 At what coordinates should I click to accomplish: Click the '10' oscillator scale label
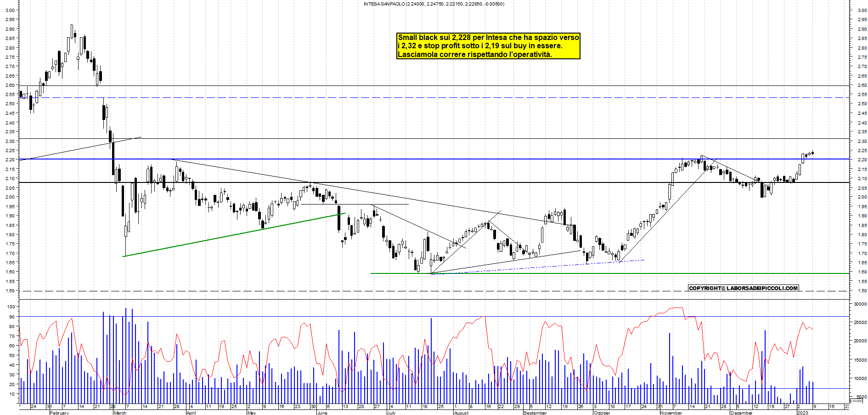11,394
